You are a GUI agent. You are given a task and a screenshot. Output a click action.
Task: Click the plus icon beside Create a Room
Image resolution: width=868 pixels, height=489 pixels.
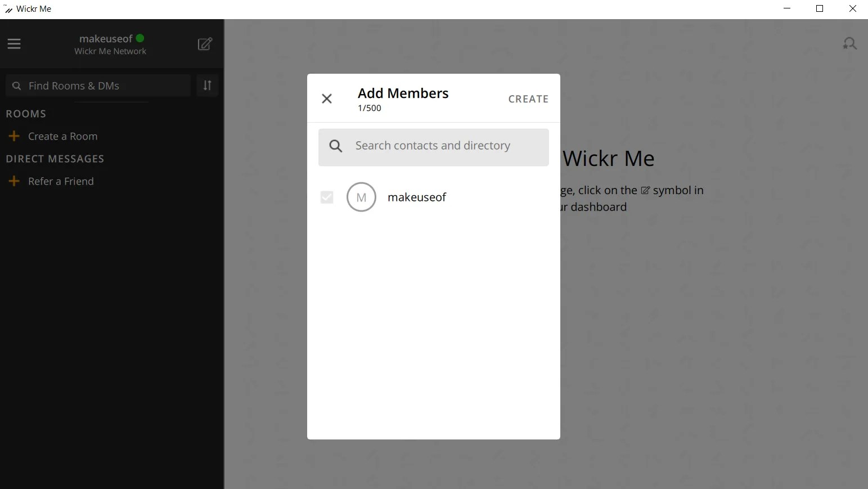pos(14,136)
